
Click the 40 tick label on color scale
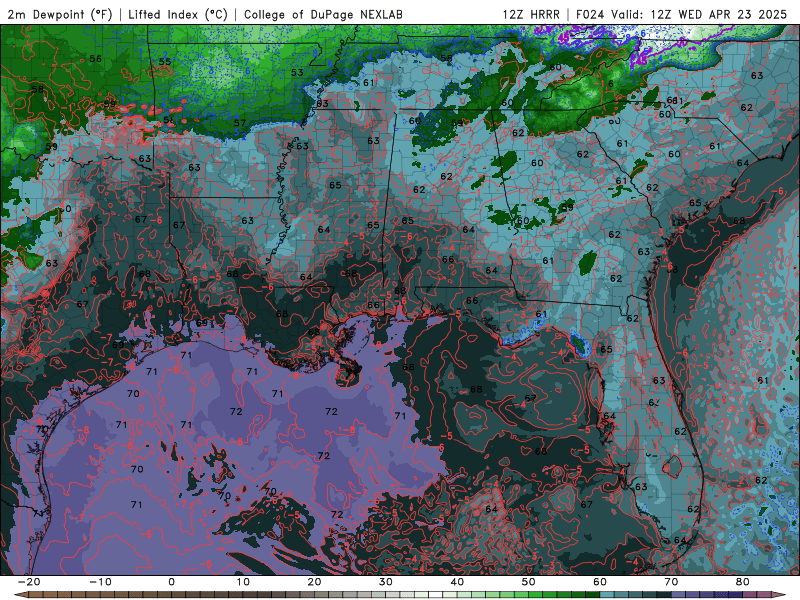tap(457, 582)
